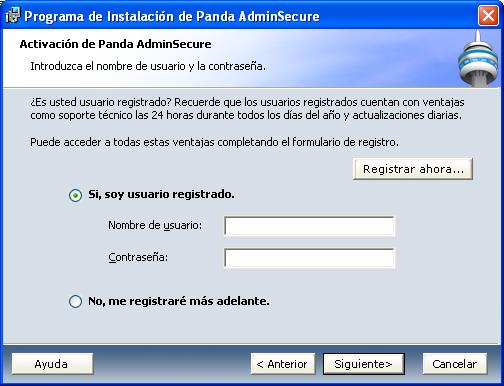Choose 'No, me registraré más adelante' option

pyautogui.click(x=75, y=301)
